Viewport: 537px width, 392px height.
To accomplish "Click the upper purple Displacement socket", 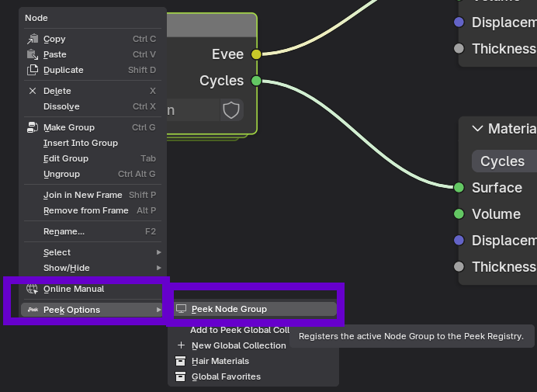I will coord(459,23).
